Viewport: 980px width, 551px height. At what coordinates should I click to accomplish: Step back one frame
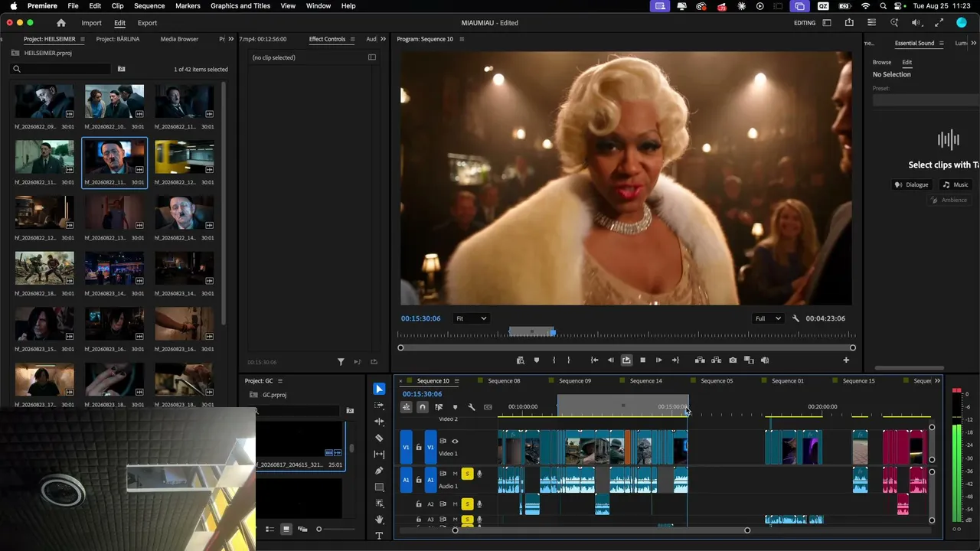point(610,360)
